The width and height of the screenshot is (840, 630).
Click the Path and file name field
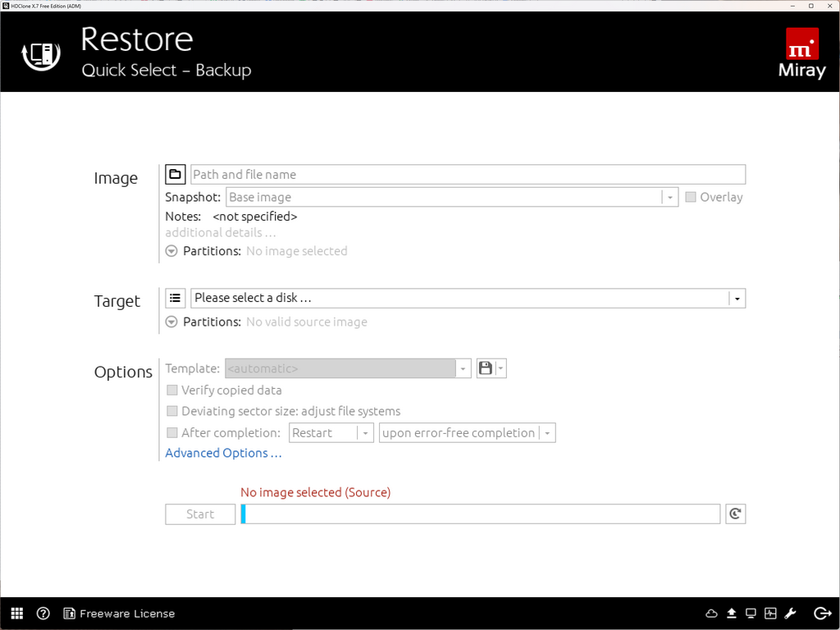pos(468,174)
